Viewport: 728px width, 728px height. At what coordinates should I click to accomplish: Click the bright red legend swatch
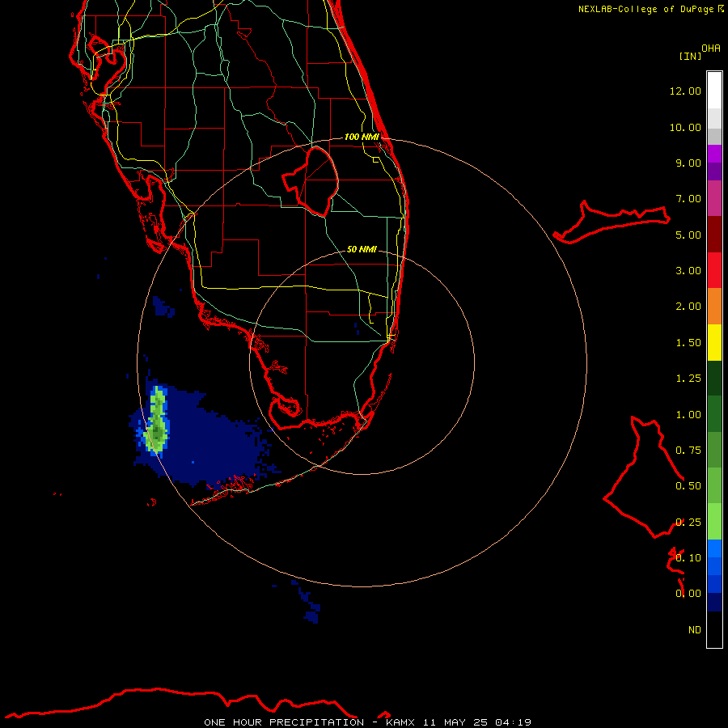(x=714, y=270)
